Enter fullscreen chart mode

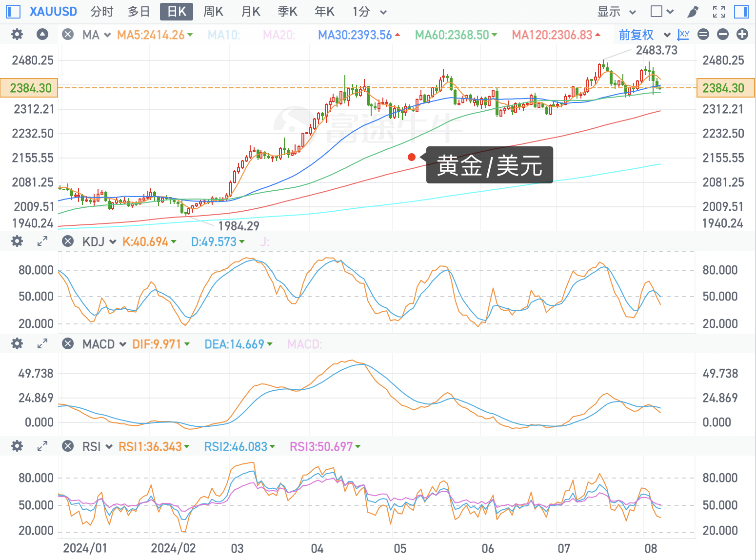pos(719,11)
